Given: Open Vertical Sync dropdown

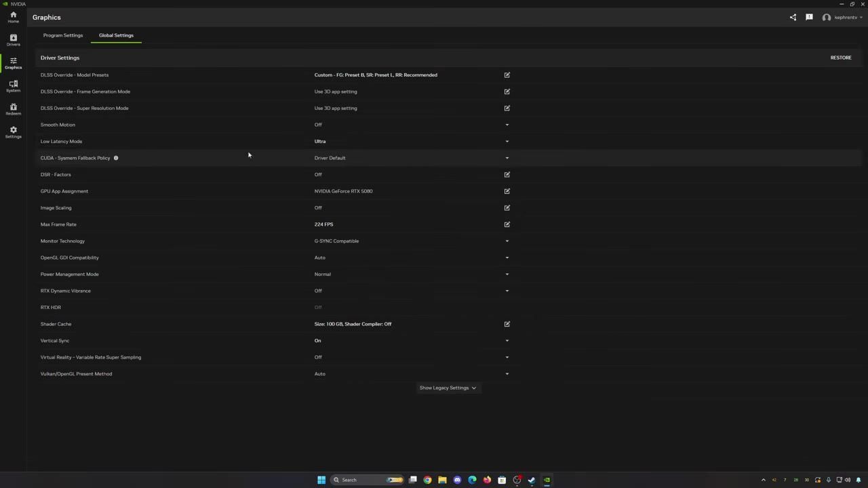Looking at the screenshot, I should click(507, 340).
